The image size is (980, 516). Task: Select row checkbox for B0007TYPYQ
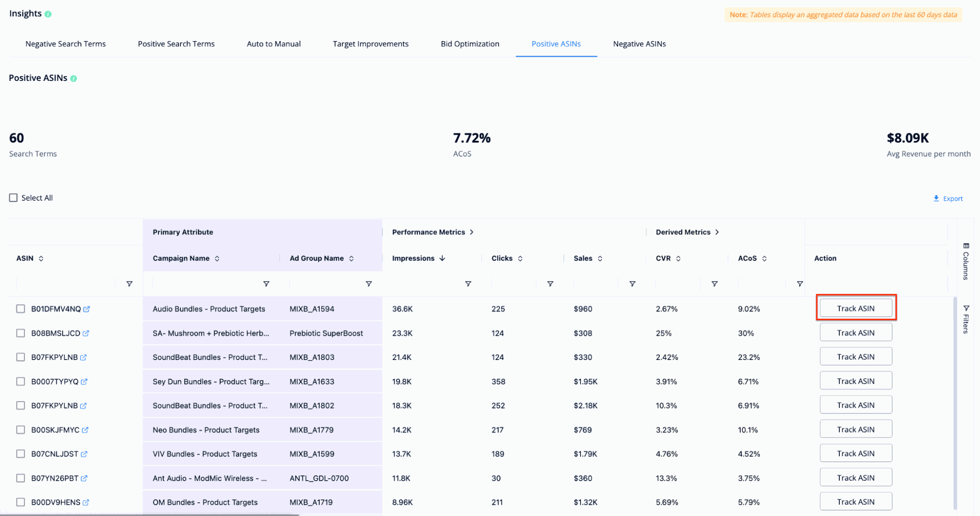pos(21,382)
